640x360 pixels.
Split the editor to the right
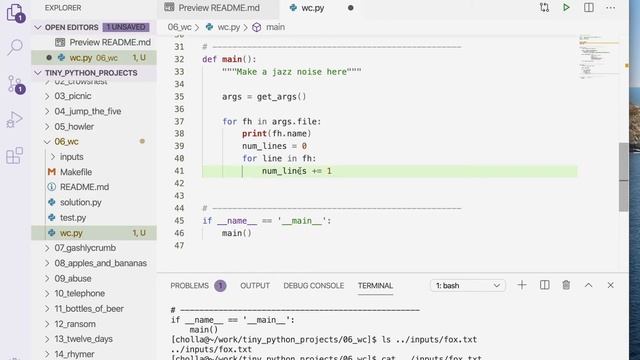(x=589, y=7)
